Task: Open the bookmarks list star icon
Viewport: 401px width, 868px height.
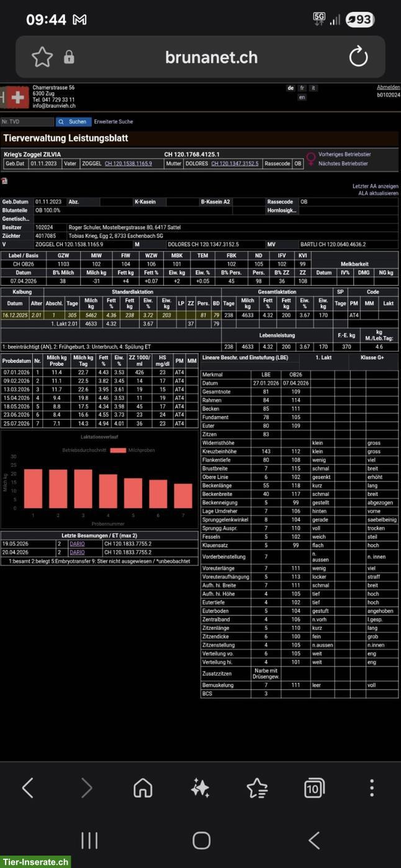Action: [257, 788]
